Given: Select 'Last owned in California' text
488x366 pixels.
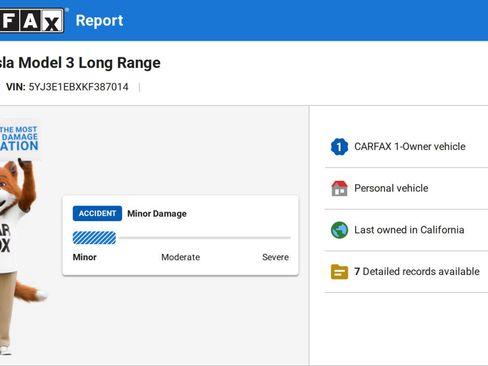Looking at the screenshot, I should click(x=409, y=230).
